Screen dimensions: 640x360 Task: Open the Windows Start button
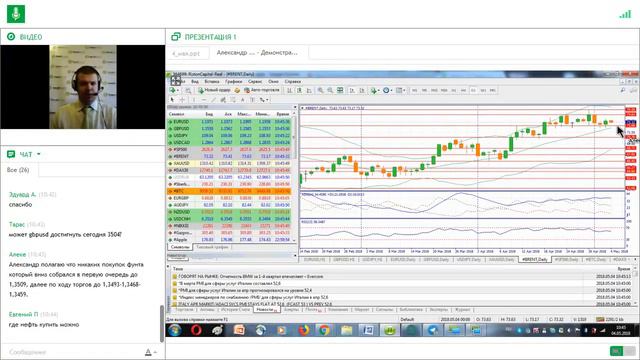pyautogui.click(x=175, y=330)
